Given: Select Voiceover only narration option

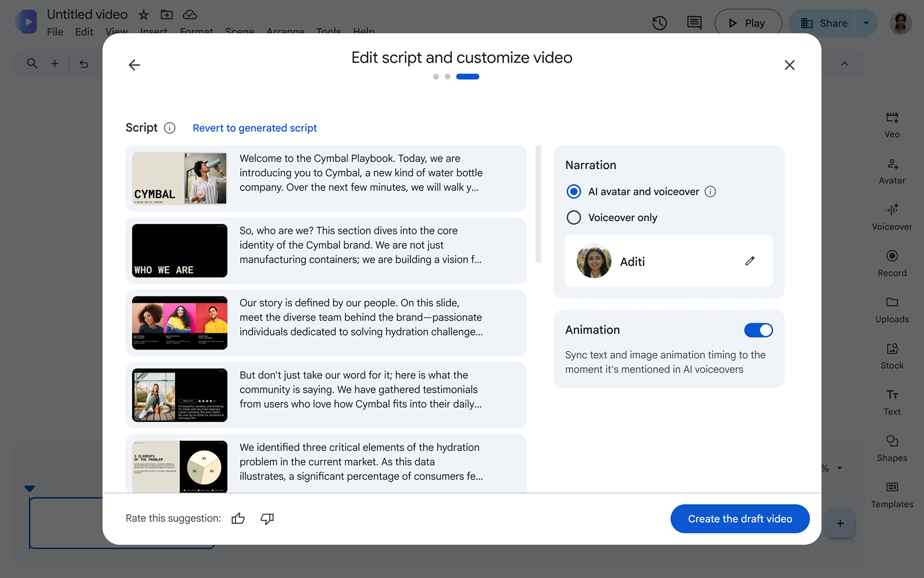Looking at the screenshot, I should [x=574, y=217].
